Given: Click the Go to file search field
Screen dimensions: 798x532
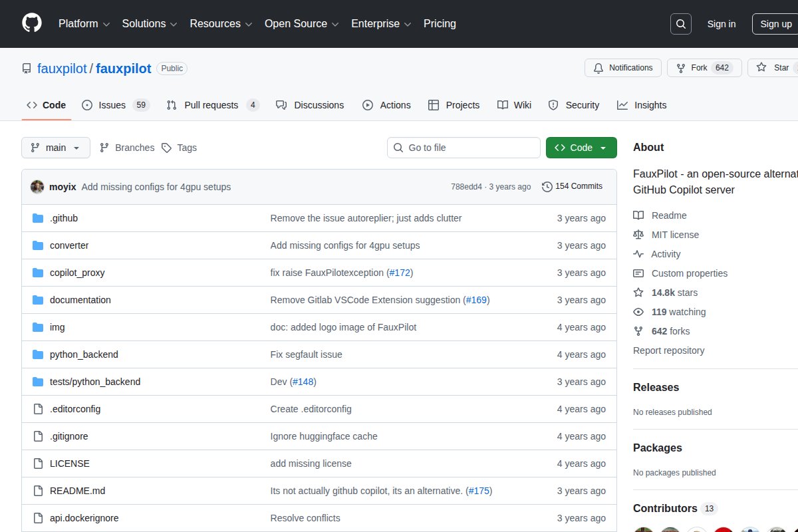Looking at the screenshot, I should coord(464,148).
